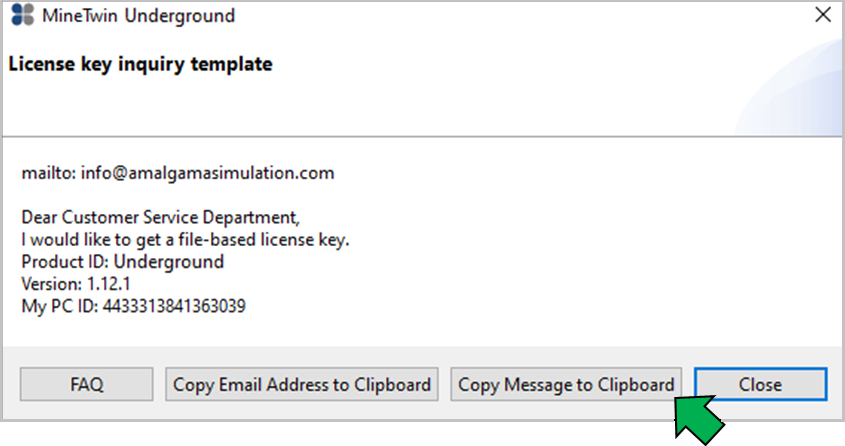Dismiss the dialog using the Close button

[760, 384]
